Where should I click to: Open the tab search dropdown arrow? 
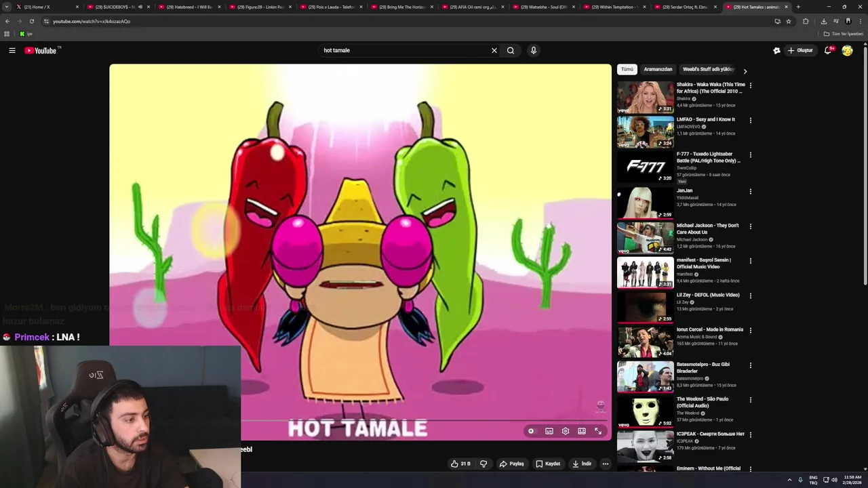tap(7, 7)
